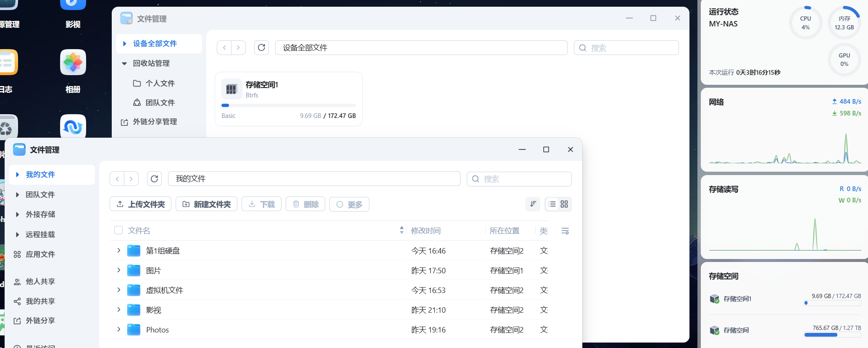Click refresh icon beside 设备全部文件 path

pos(261,47)
